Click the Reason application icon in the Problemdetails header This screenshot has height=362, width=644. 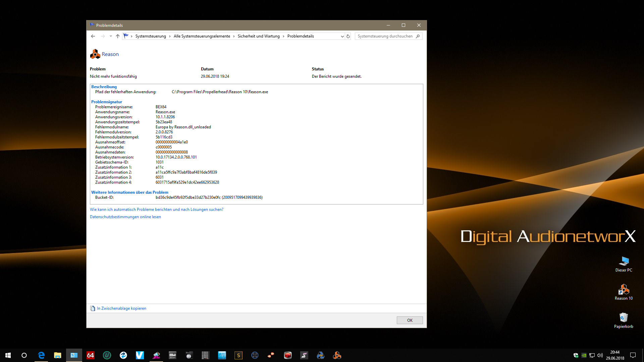(x=95, y=54)
